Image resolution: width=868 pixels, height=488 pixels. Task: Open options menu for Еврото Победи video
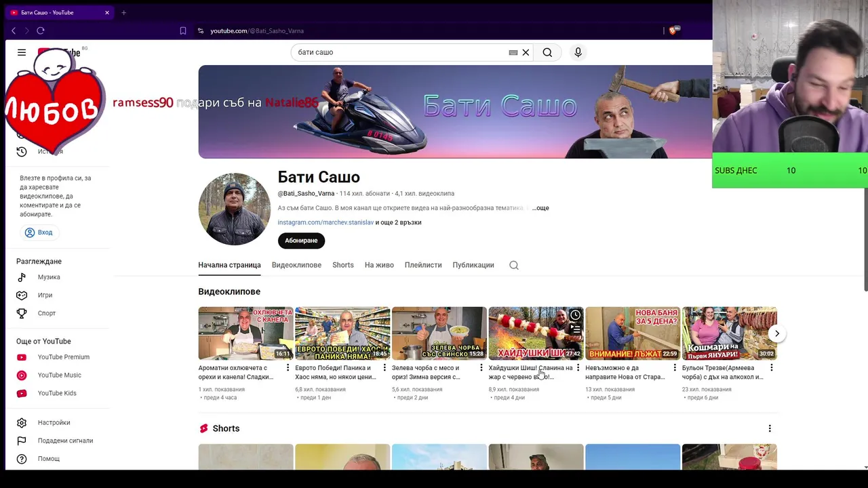(x=384, y=368)
